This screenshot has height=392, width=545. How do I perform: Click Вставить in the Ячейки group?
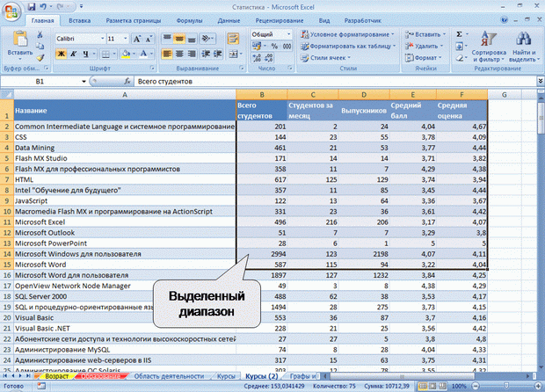(x=425, y=34)
